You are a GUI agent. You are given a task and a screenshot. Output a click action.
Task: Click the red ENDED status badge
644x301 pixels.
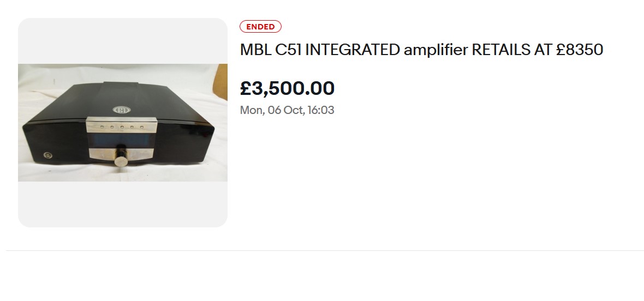pyautogui.click(x=260, y=26)
